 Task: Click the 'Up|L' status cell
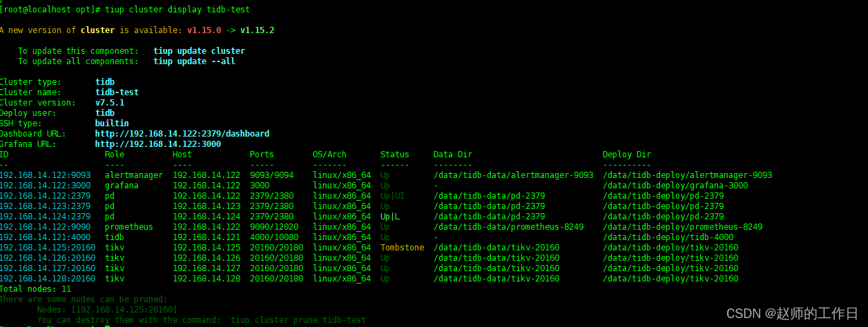click(x=390, y=217)
